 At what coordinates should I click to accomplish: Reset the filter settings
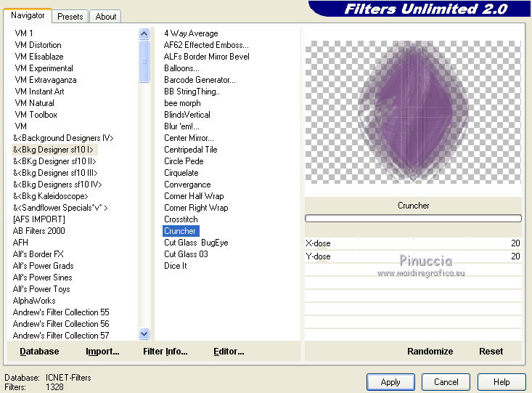pos(491,351)
